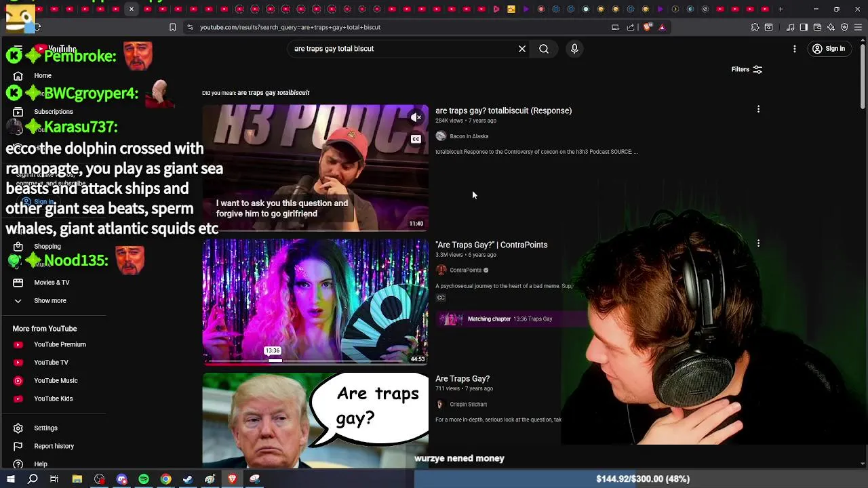The height and width of the screenshot is (488, 868).
Task: Open YouTube Premium link
Action: [x=60, y=344]
